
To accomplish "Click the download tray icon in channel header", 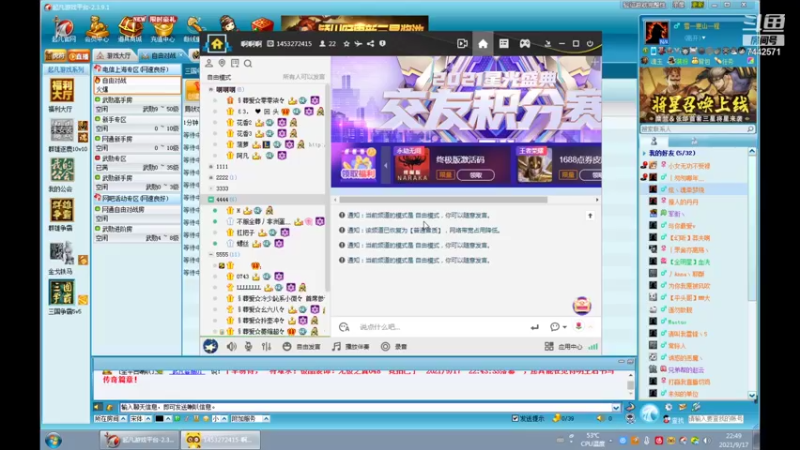I will (547, 44).
